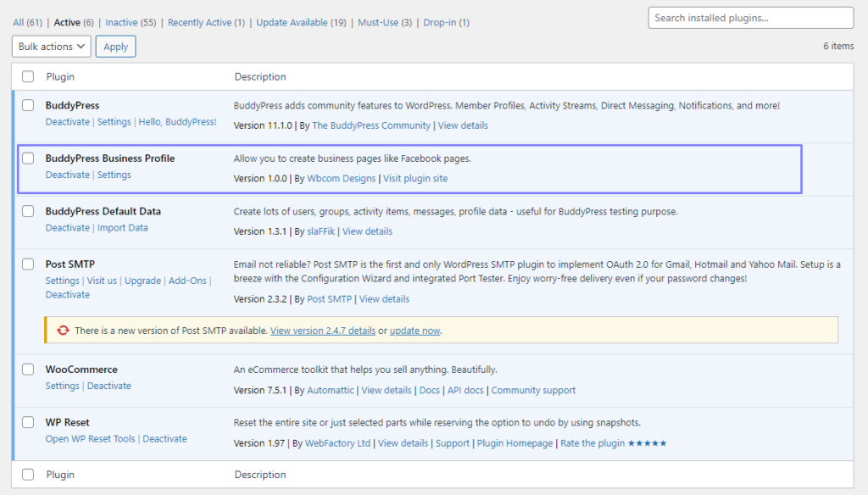
Task: Check the BuddyPress Business Profile checkbox
Action: 27,158
